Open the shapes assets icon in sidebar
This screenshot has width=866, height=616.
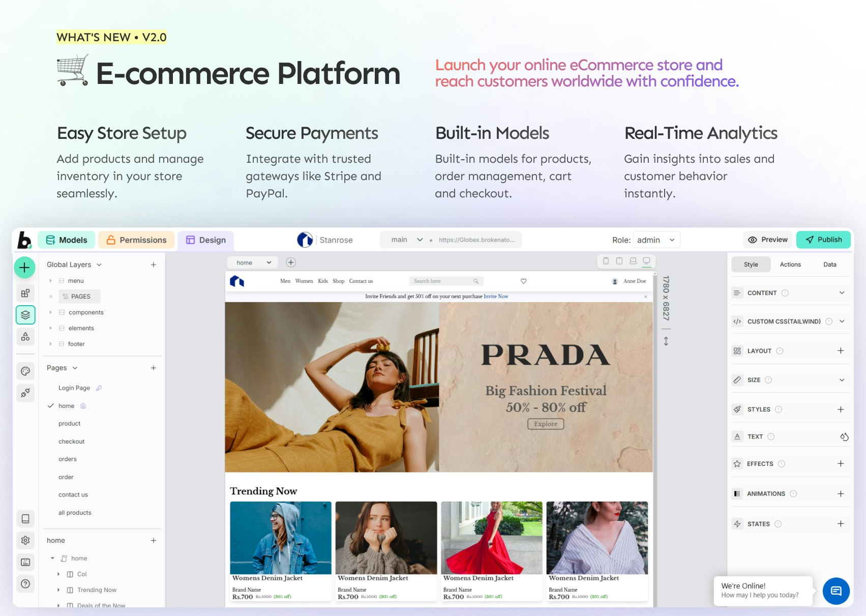tap(25, 336)
